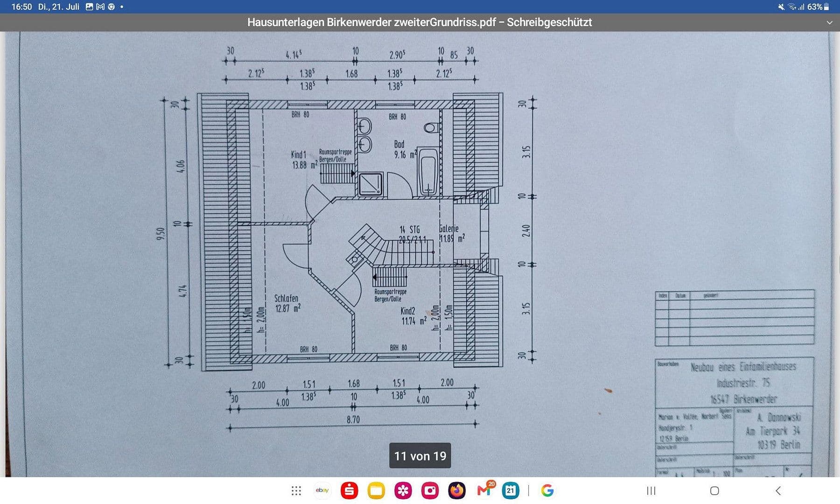This screenshot has width=840, height=504.
Task: Tap the '4.74' vertical dimension
Action: tap(183, 290)
